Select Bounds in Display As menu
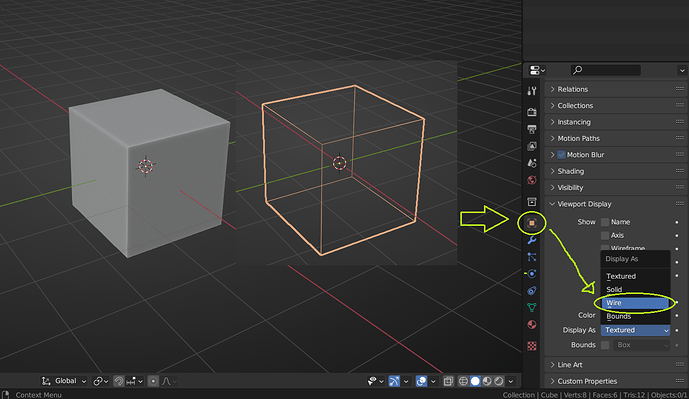Image resolution: width=689 pixels, height=399 pixels. [635, 316]
